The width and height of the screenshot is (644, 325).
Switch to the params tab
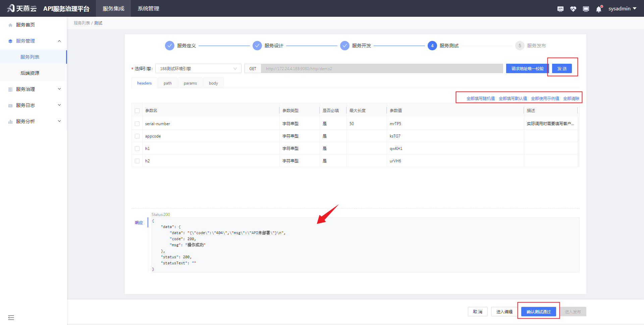(190, 83)
